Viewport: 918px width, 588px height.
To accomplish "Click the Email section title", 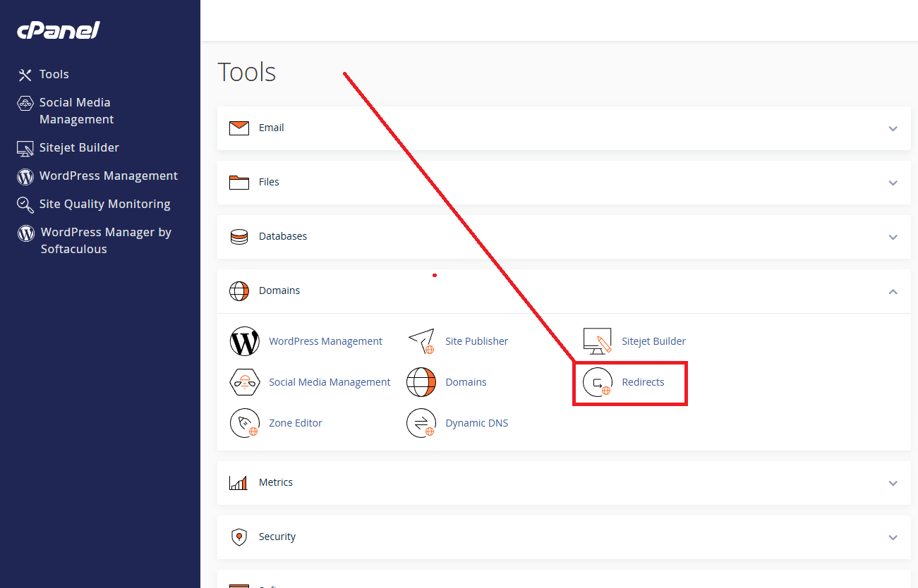I will click(x=272, y=128).
